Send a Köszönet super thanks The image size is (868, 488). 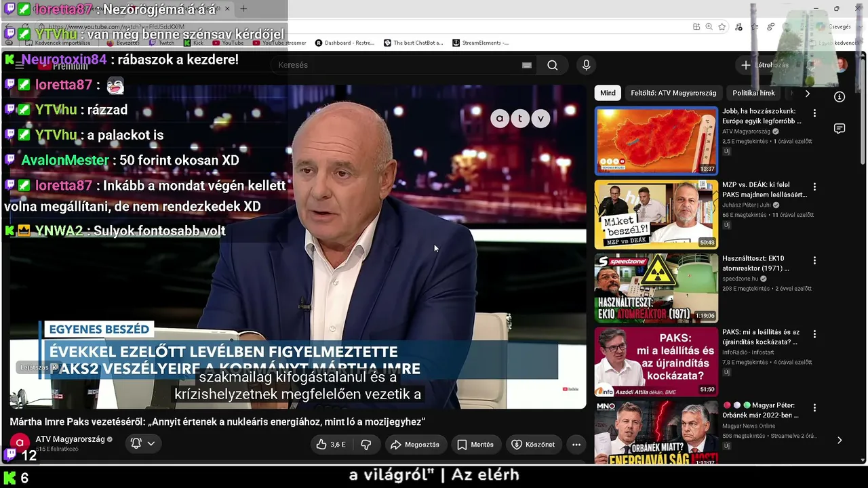click(x=533, y=445)
